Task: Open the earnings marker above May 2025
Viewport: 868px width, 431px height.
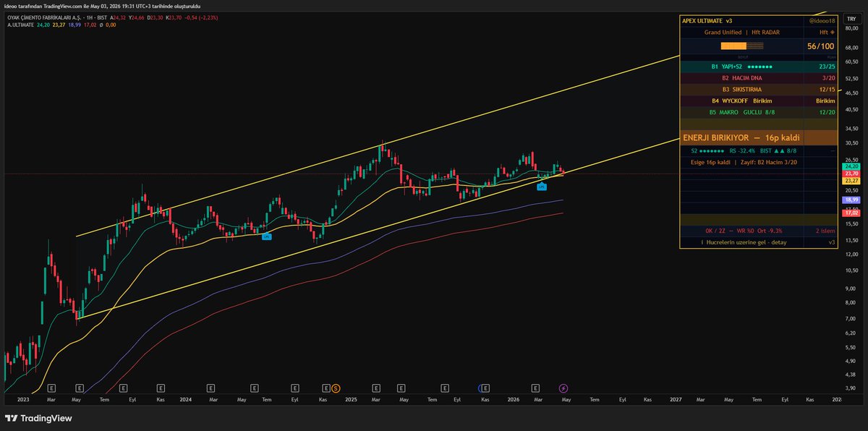Action: coord(403,388)
